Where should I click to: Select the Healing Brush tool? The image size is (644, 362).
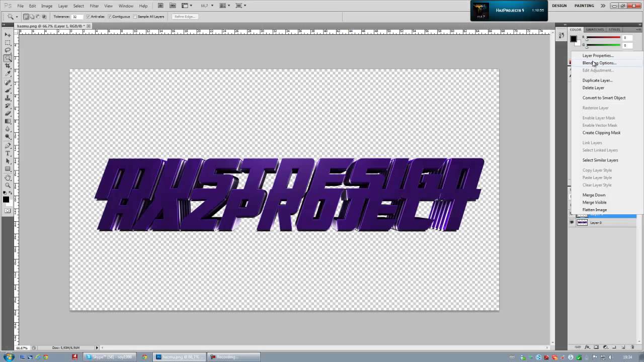[8, 82]
